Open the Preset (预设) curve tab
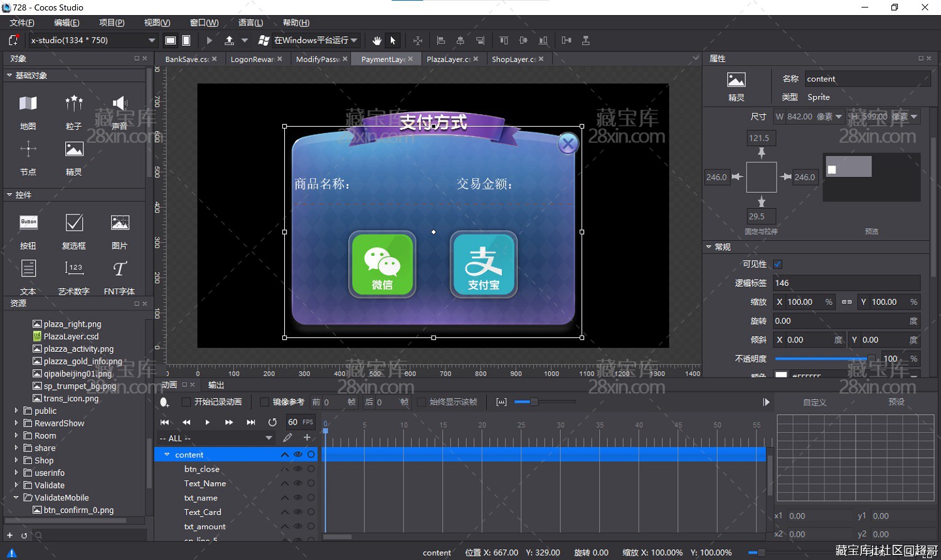The height and width of the screenshot is (560, 941). click(x=896, y=402)
